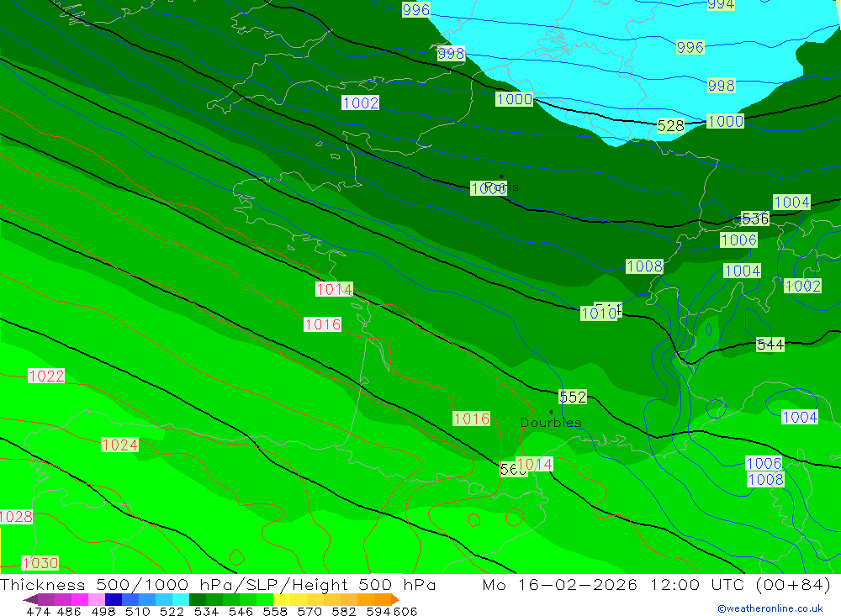Screen dimensions: 841x616
Task: Click the legend value 498
Action: (x=103, y=612)
